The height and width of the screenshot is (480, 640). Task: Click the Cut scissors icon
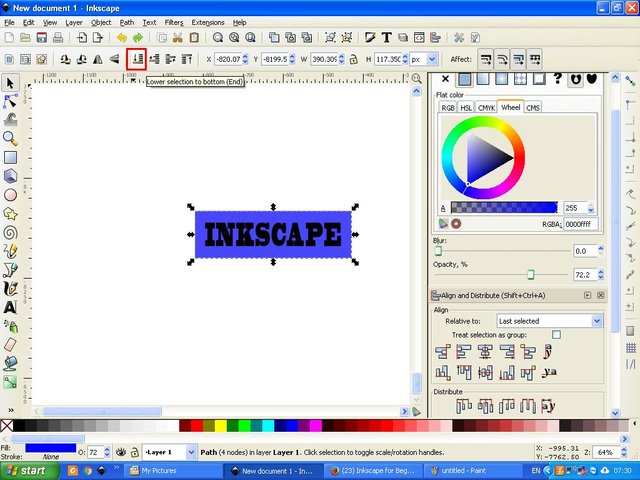click(178, 38)
